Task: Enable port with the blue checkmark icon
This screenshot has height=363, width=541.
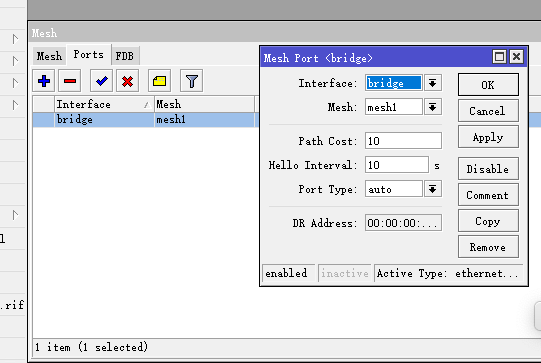Action: coord(101,81)
